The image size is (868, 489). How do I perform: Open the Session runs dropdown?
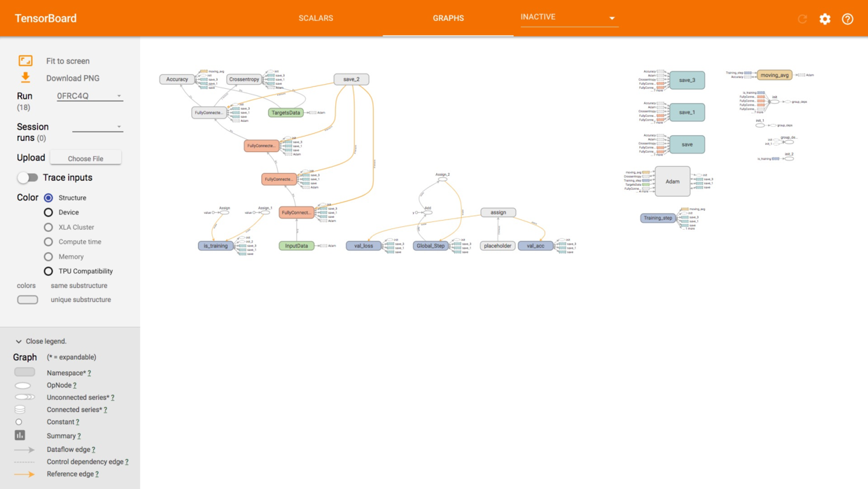point(97,127)
